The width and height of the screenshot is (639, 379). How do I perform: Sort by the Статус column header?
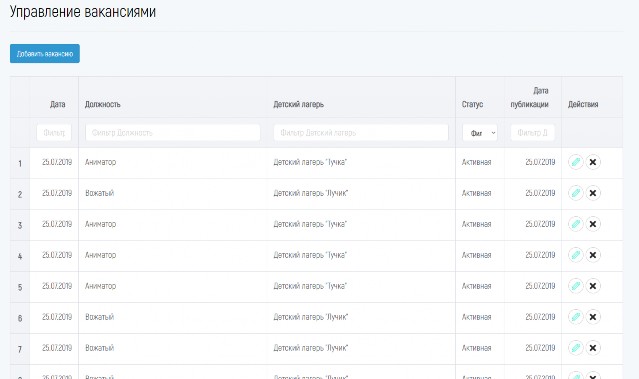pos(472,104)
